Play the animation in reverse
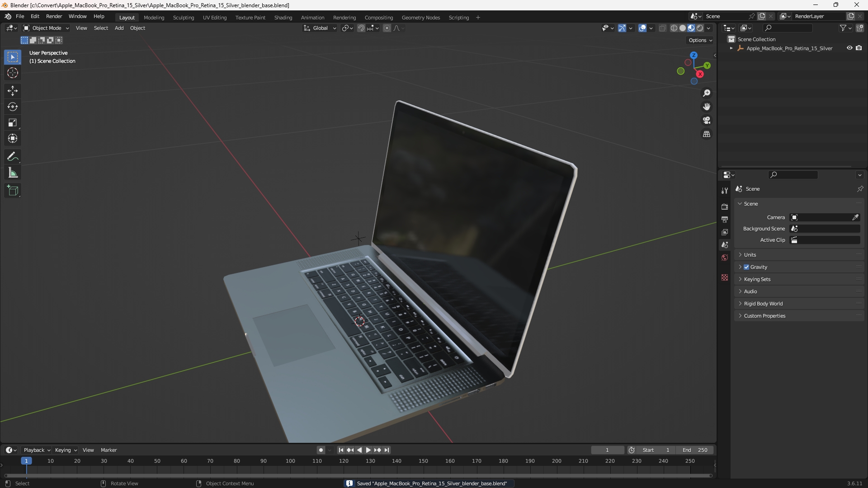 click(359, 450)
